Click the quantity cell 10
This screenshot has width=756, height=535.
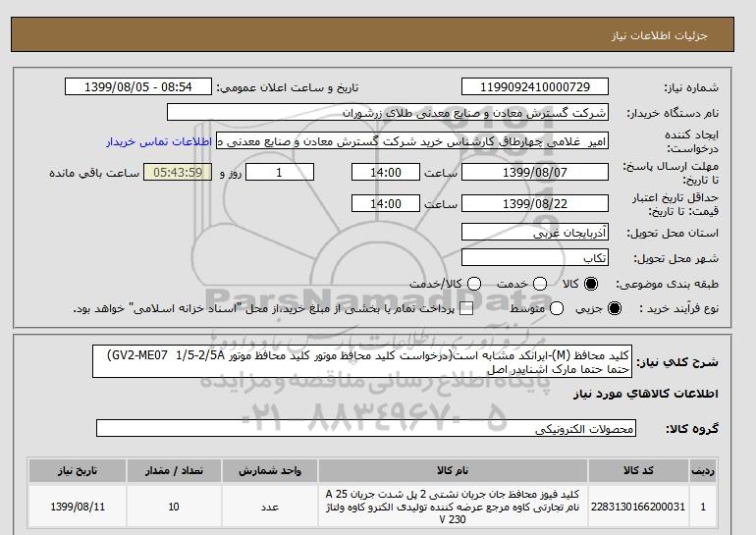tap(174, 507)
